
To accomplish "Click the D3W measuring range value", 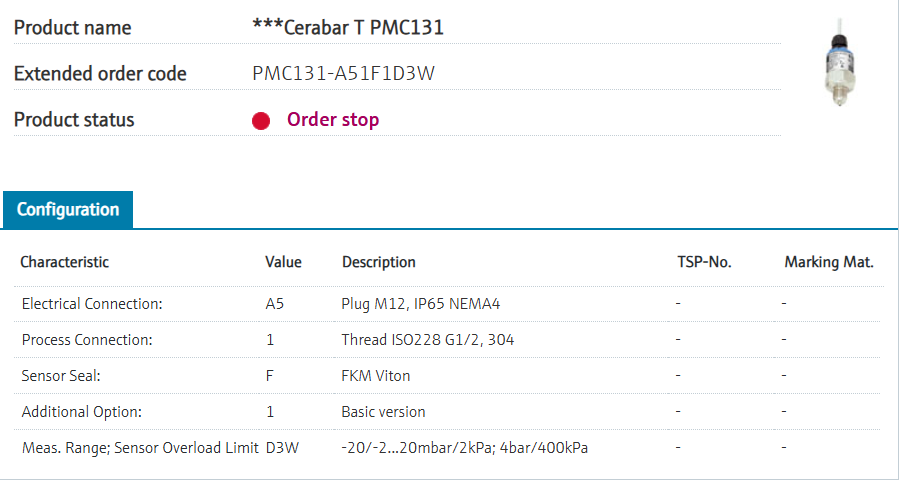I will click(280, 448).
